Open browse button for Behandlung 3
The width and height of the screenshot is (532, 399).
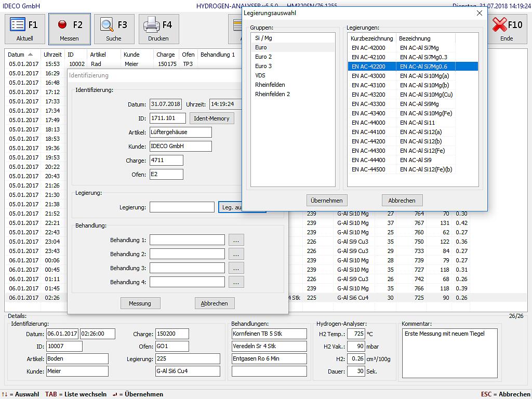coord(236,268)
